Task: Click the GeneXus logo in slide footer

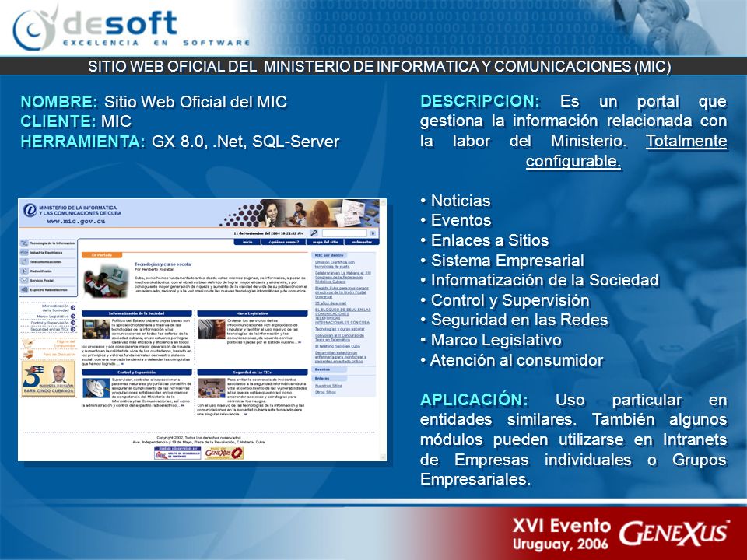Action: pos(674,532)
